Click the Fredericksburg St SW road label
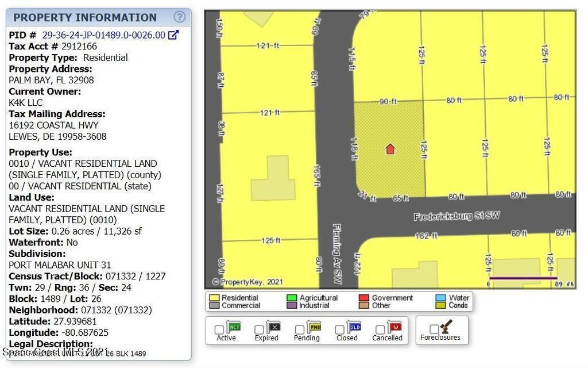588x368 pixels. pos(457,216)
